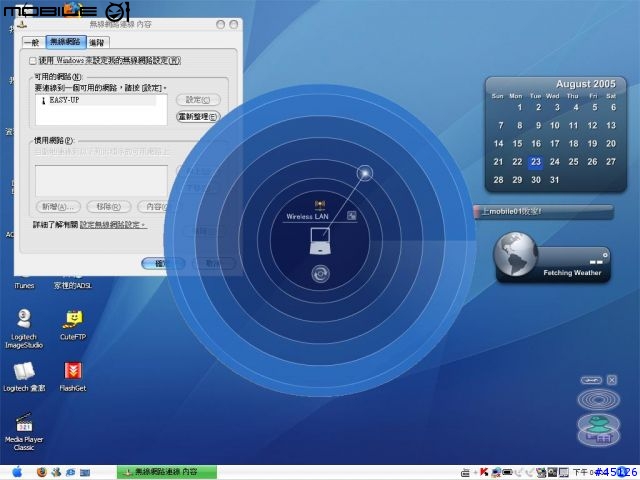The image size is (640, 480).
Task: Open the Logitech ImageStudio desktop icon
Action: tap(24, 329)
